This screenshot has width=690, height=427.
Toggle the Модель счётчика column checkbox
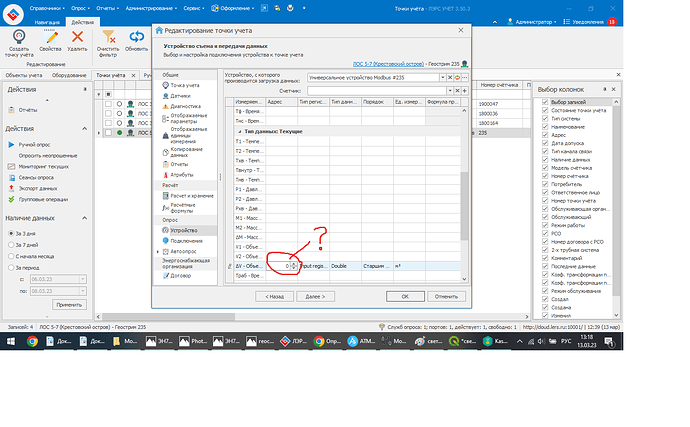coord(545,168)
